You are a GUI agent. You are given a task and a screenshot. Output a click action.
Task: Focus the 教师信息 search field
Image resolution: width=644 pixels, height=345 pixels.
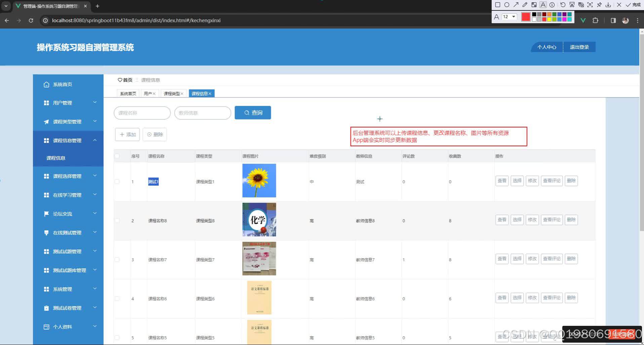click(203, 113)
